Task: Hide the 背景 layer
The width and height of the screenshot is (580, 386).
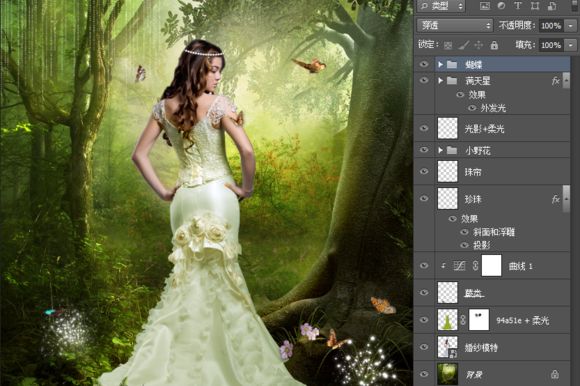Action: [424, 374]
